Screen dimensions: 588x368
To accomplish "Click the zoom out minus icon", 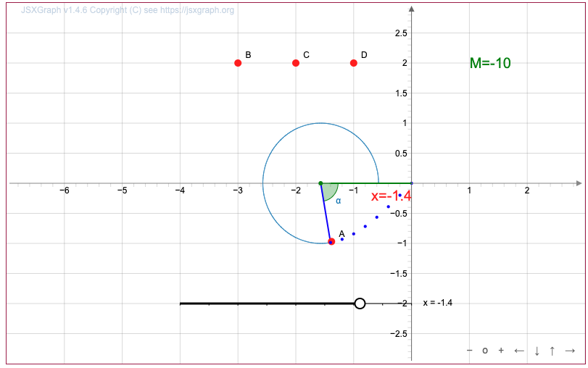I will [x=469, y=351].
